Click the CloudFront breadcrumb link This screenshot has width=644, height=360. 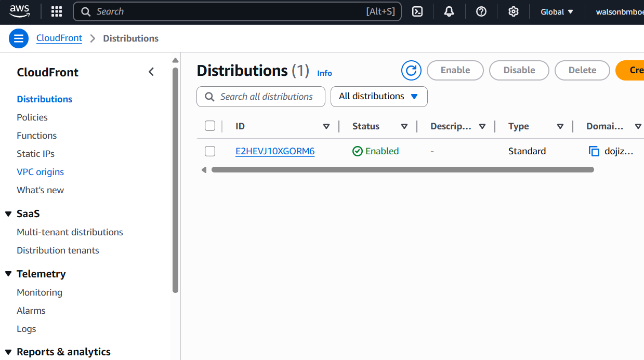59,38
